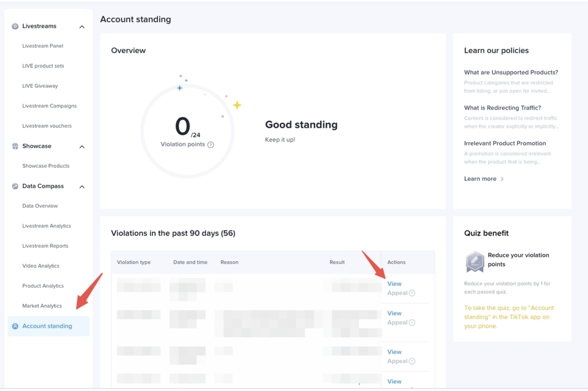
Task: Click the Data Compass icon in sidebar
Action: pos(15,186)
